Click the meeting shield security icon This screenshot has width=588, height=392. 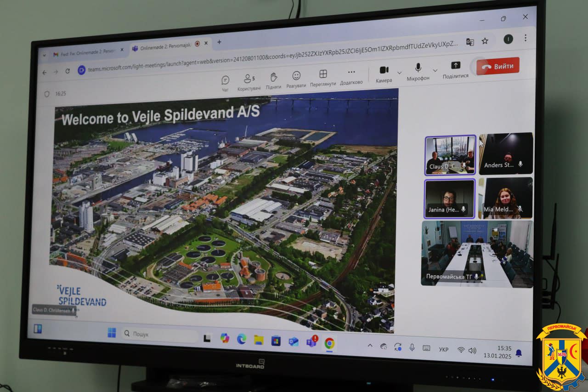pyautogui.click(x=47, y=94)
